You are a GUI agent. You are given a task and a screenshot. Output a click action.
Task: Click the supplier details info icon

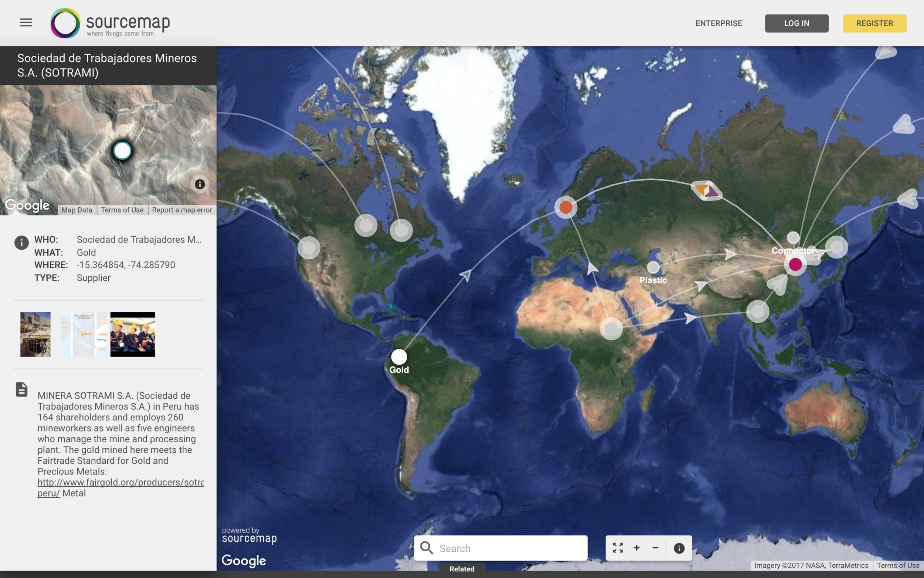point(22,242)
